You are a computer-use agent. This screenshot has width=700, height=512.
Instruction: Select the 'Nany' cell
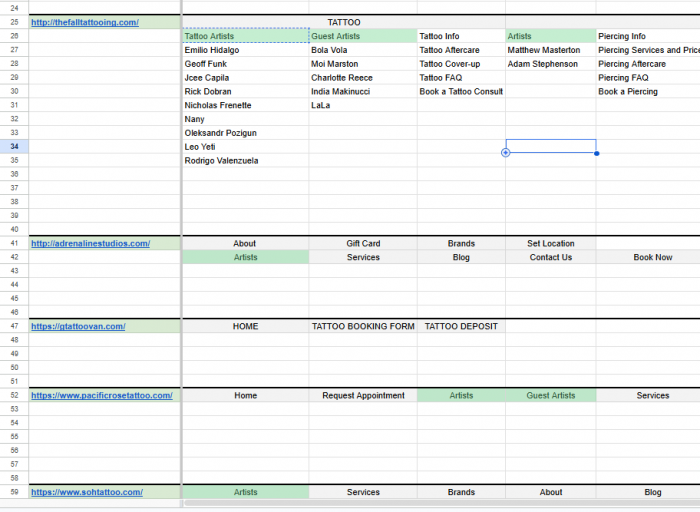tap(246, 119)
